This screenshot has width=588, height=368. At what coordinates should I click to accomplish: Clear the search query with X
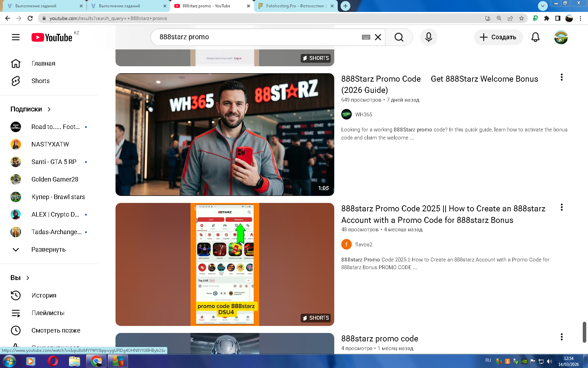(x=378, y=37)
